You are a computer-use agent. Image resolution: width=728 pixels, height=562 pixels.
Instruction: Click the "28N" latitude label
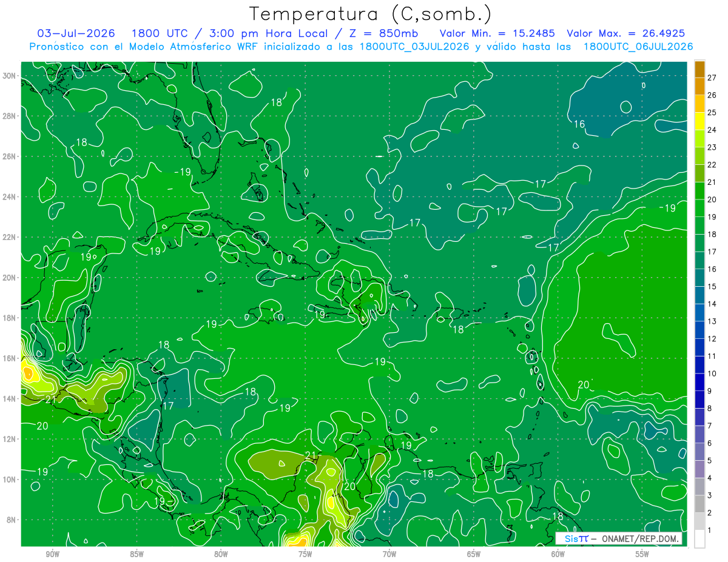8,116
